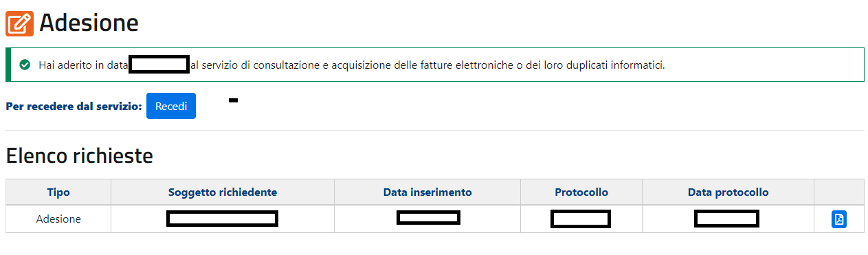Click the redacted adhesion date in the alert

[x=159, y=65]
